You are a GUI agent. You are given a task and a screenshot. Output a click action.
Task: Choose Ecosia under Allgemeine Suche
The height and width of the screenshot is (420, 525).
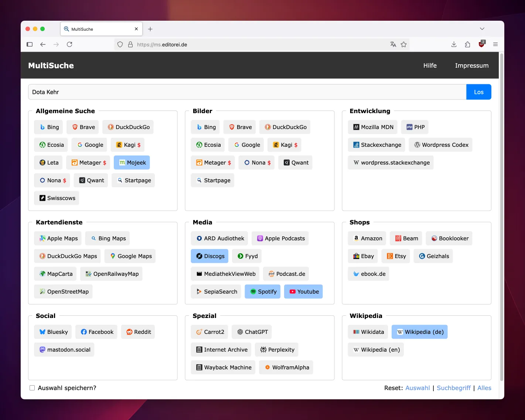pos(51,145)
